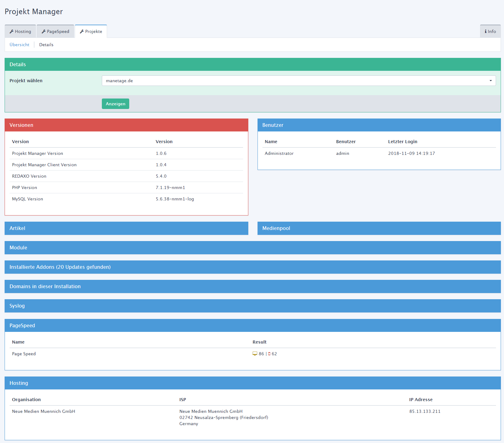Click the MySQL Version label
Image resolution: width=504 pixels, height=443 pixels.
click(x=27, y=199)
